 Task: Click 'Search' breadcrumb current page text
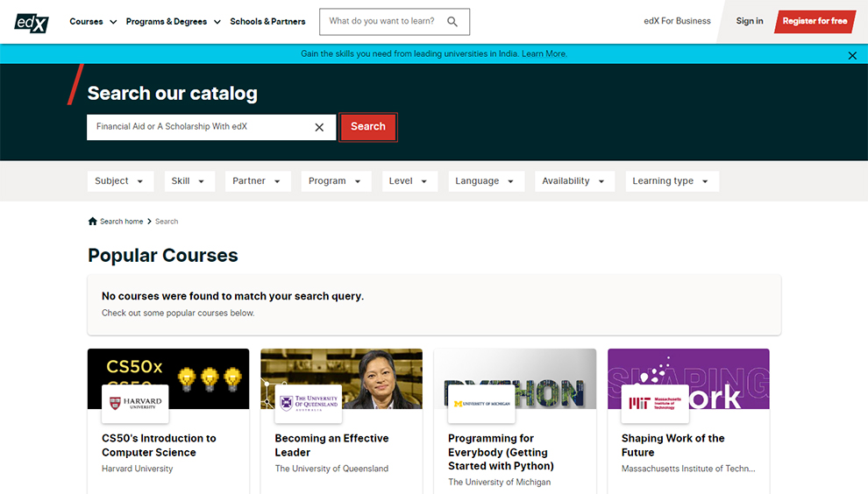(167, 222)
